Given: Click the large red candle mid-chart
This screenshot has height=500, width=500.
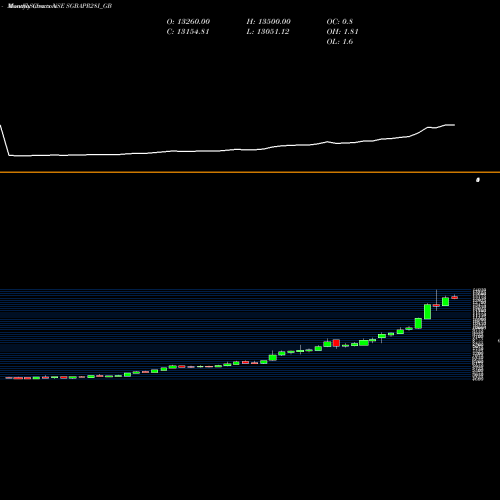Looking at the screenshot, I should [x=336, y=343].
